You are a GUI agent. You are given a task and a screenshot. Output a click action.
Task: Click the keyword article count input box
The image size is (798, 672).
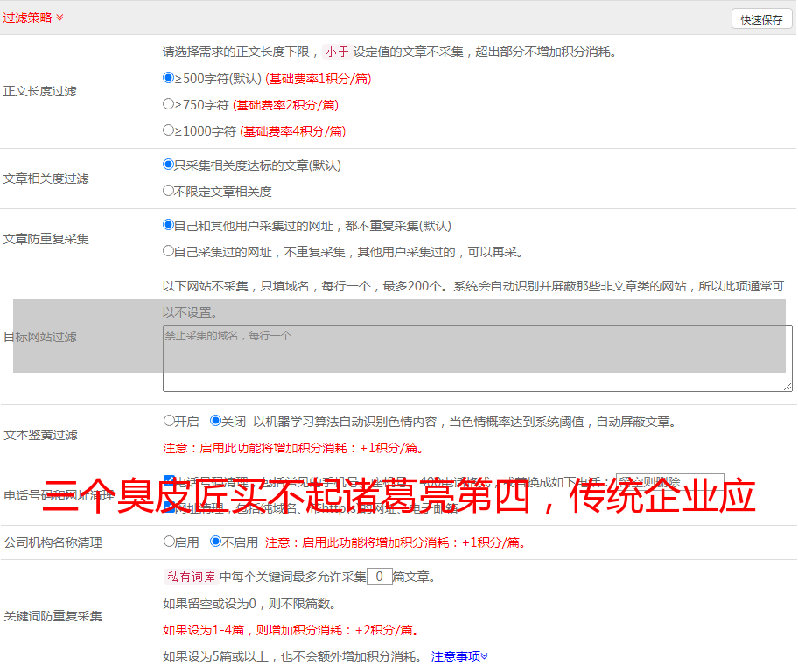coord(379,577)
